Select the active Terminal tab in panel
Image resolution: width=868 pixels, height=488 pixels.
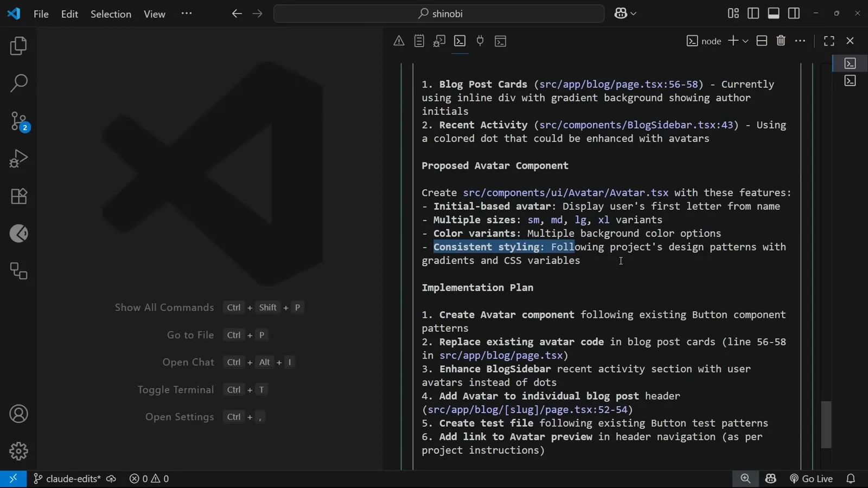[x=460, y=41]
